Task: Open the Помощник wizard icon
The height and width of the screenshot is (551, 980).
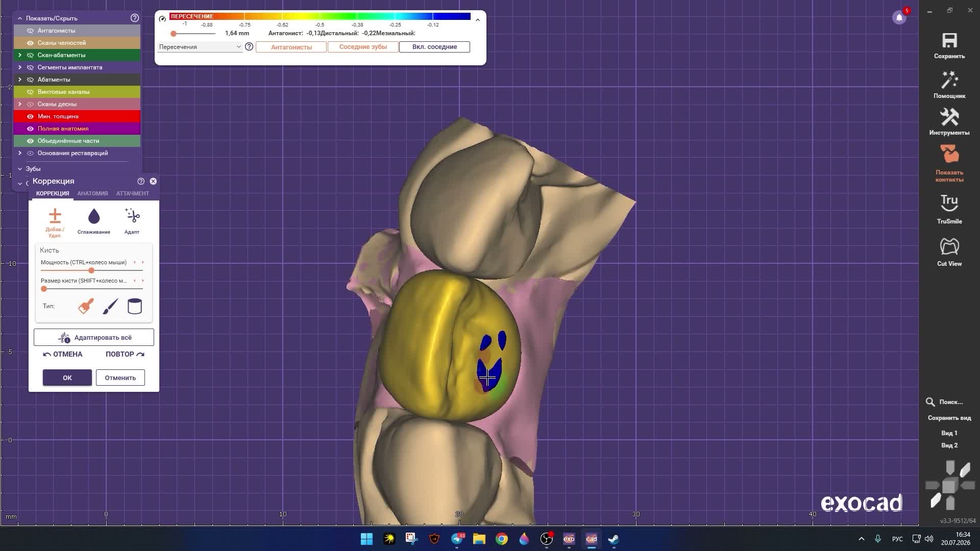Action: (949, 81)
